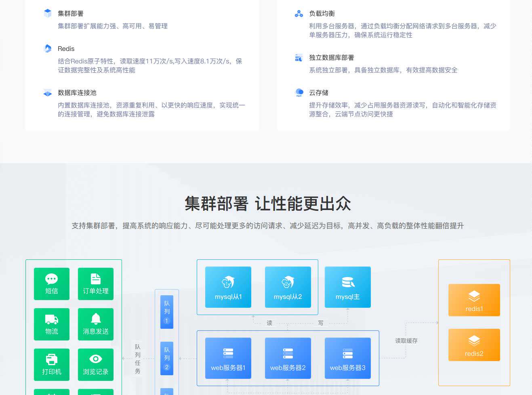Click the web服务器2 server node
The height and width of the screenshot is (395, 532).
point(288,358)
